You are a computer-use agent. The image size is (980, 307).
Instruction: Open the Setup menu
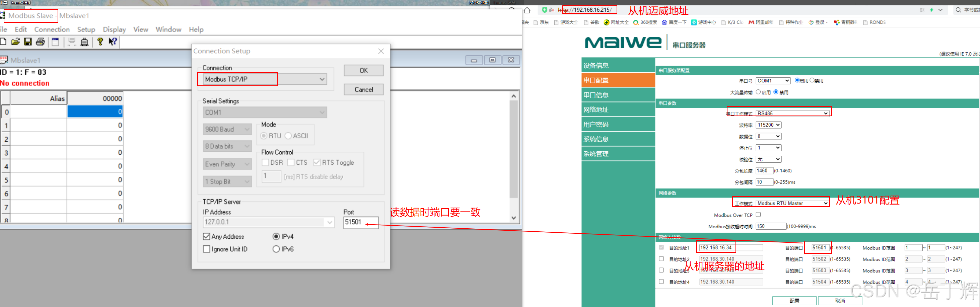[x=86, y=29]
